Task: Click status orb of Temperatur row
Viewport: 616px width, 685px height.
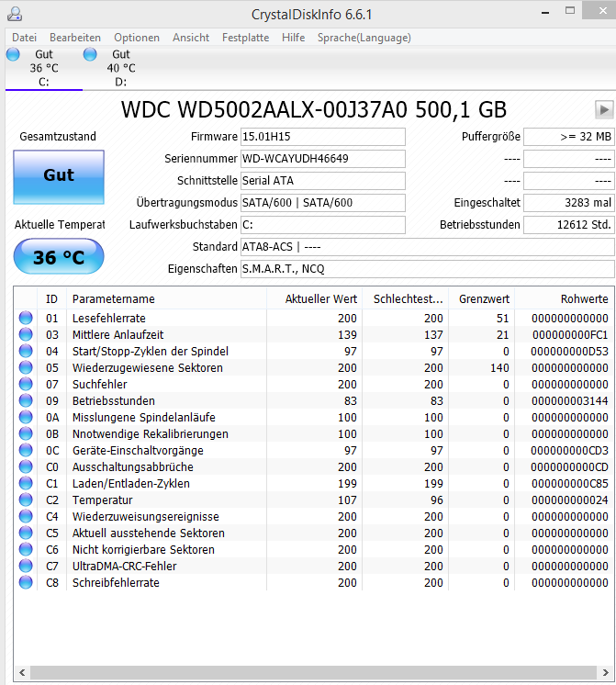Action: pos(26,500)
